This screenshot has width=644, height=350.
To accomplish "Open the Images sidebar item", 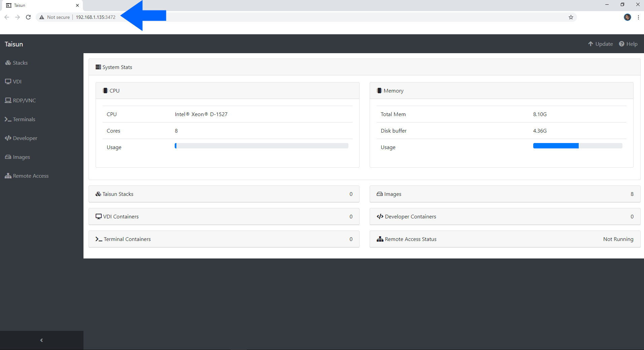I will pos(18,157).
